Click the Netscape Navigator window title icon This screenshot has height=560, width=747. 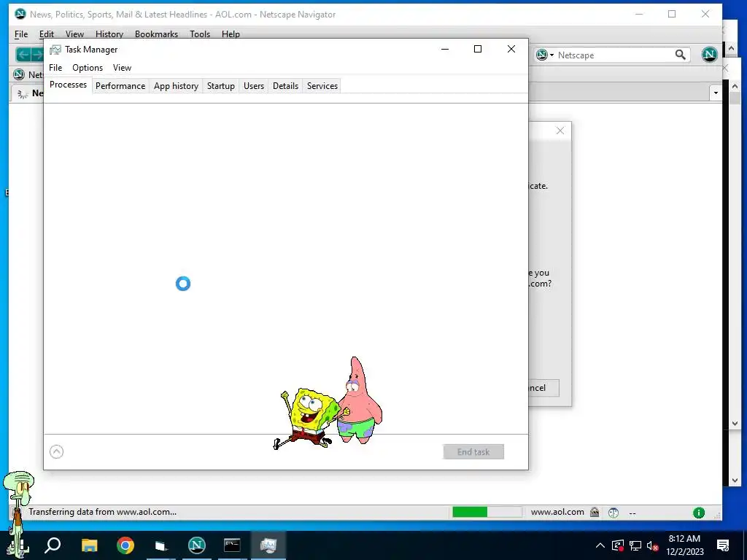pos(20,14)
